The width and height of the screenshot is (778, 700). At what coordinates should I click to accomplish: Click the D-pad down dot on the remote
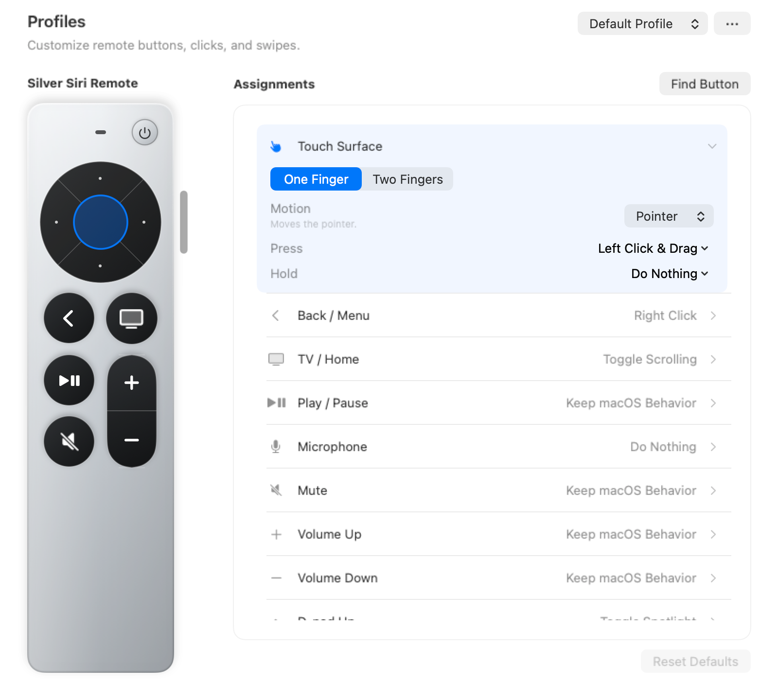pos(100,266)
